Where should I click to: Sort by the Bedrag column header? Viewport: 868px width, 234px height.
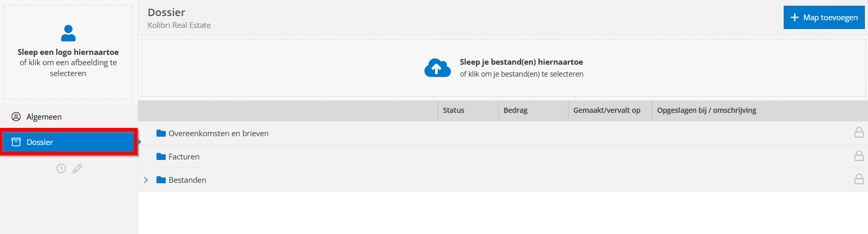[x=516, y=110]
